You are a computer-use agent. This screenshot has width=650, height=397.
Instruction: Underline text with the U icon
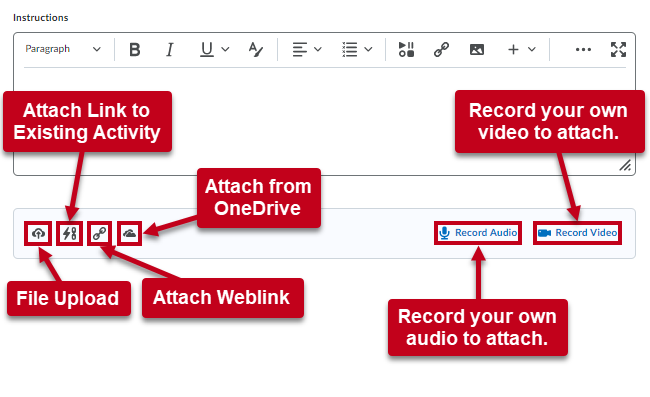[206, 50]
